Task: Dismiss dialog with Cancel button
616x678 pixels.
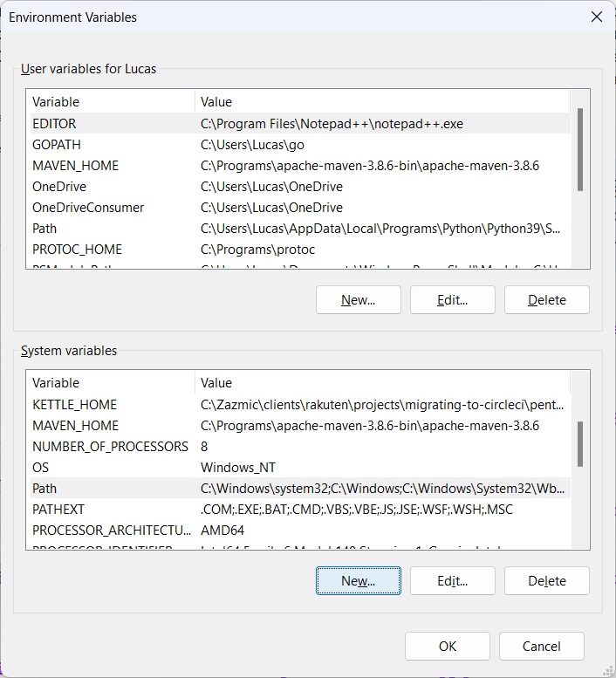Action: [x=541, y=646]
